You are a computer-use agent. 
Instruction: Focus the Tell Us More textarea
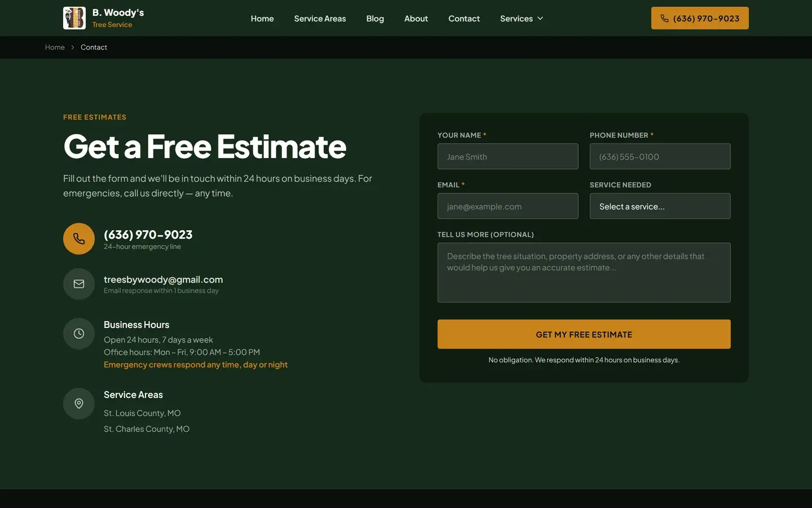[584, 273]
